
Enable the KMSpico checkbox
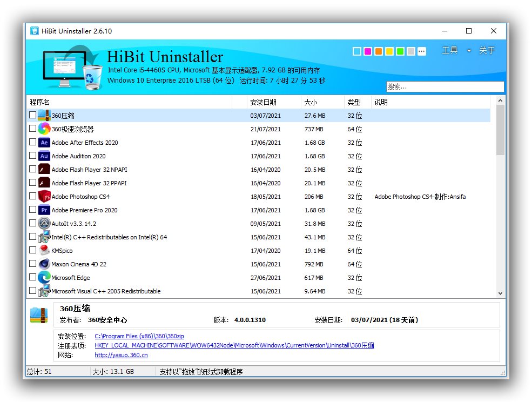click(x=32, y=250)
